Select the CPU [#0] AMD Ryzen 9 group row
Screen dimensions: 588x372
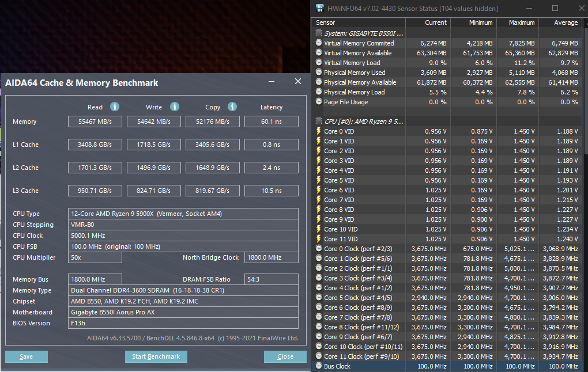[447, 122]
